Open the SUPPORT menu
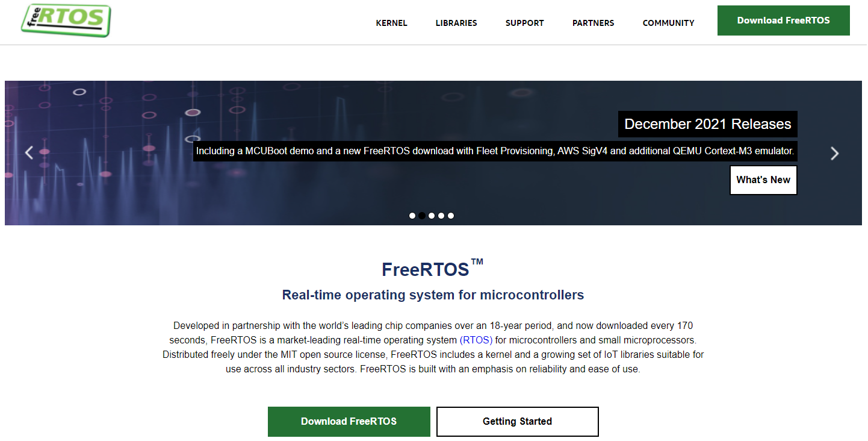 pos(524,23)
